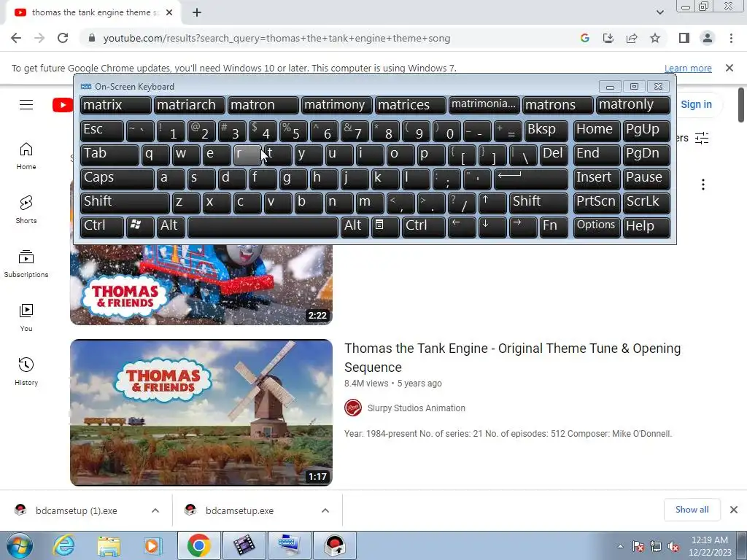Toggle the right Ctrl key on-screen
The image size is (747, 560).
point(424,227)
